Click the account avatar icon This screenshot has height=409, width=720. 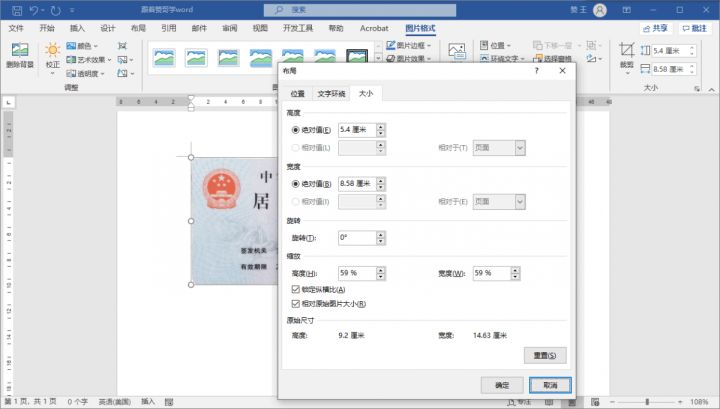600,10
